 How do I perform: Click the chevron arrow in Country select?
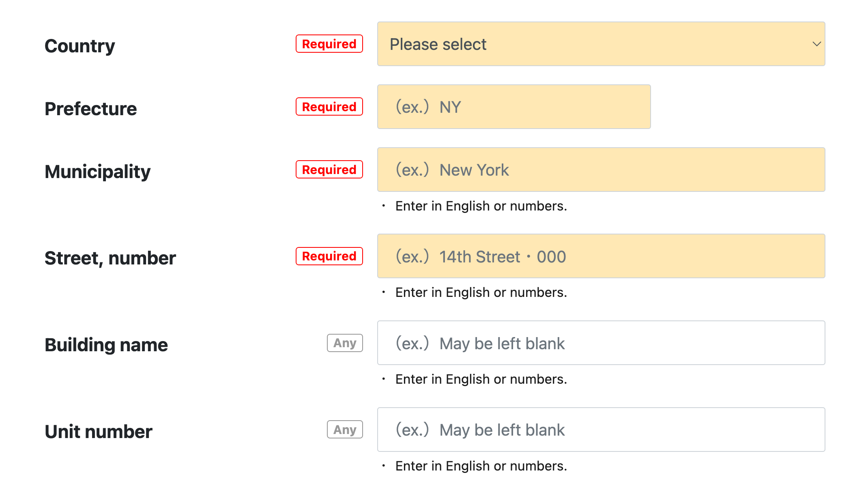click(x=816, y=44)
